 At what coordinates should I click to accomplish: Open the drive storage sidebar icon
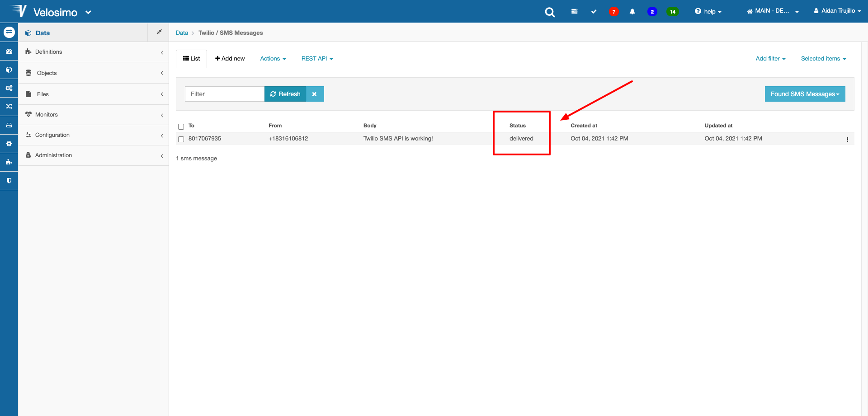9,125
